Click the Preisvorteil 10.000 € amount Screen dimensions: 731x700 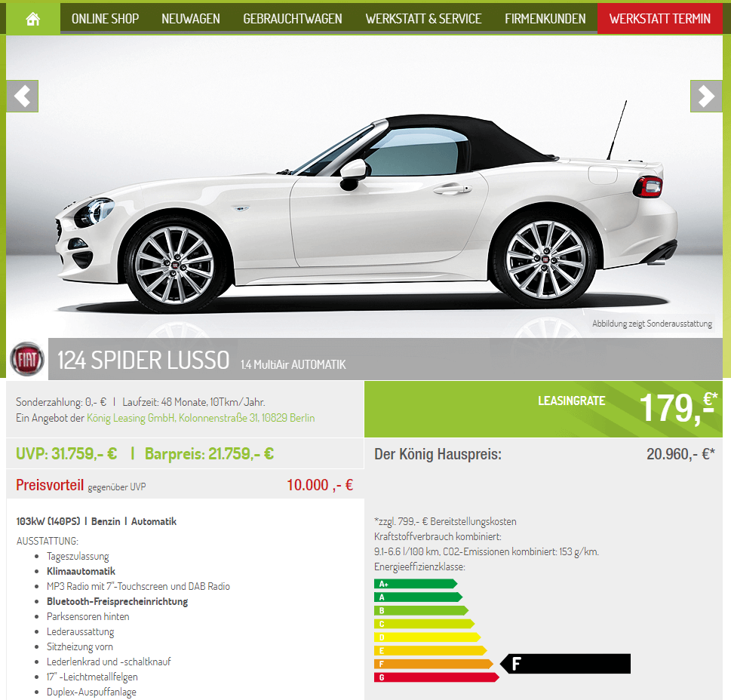pos(320,485)
